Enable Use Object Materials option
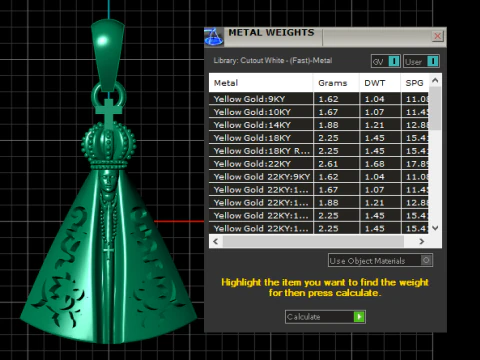This screenshot has width=480, height=360. pyautogui.click(x=380, y=260)
